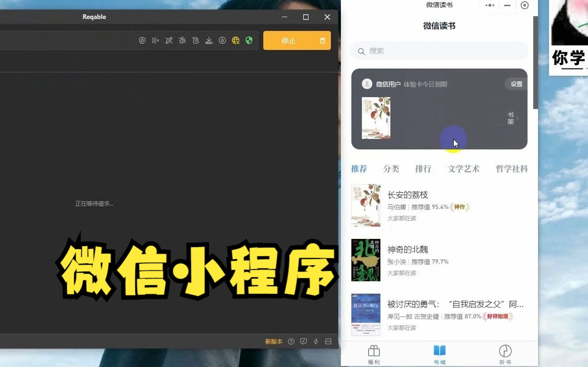Image resolution: width=588 pixels, height=367 pixels.
Task: Toggle the droplet traffic icon in toolbar
Action: pyautogui.click(x=222, y=40)
